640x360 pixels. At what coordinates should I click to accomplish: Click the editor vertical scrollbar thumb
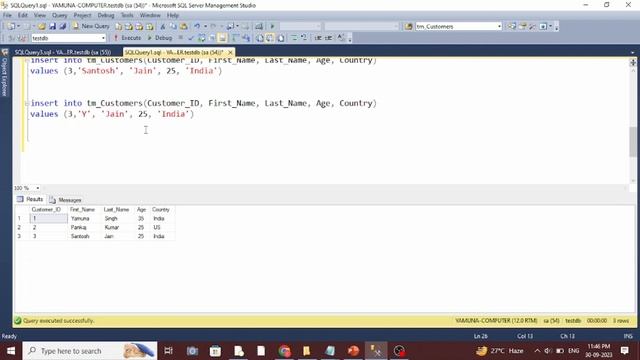click(x=633, y=142)
